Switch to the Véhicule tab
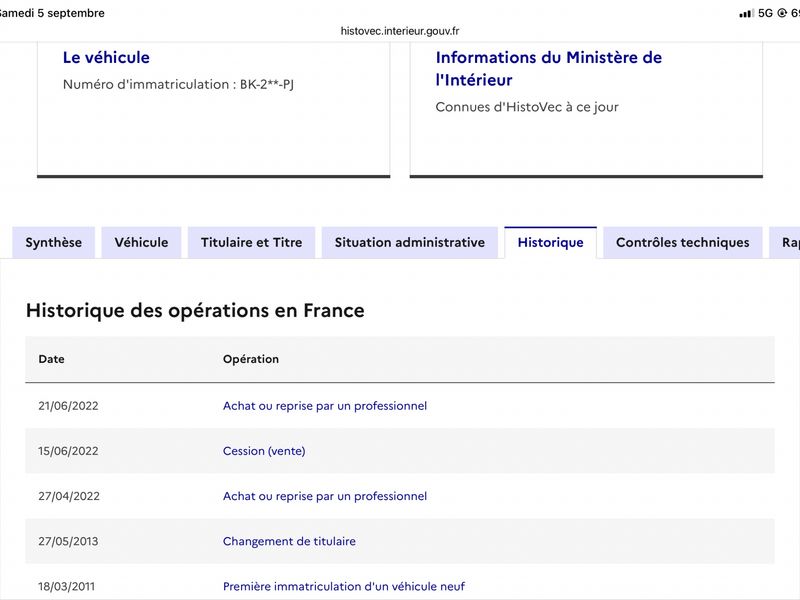 [x=141, y=242]
